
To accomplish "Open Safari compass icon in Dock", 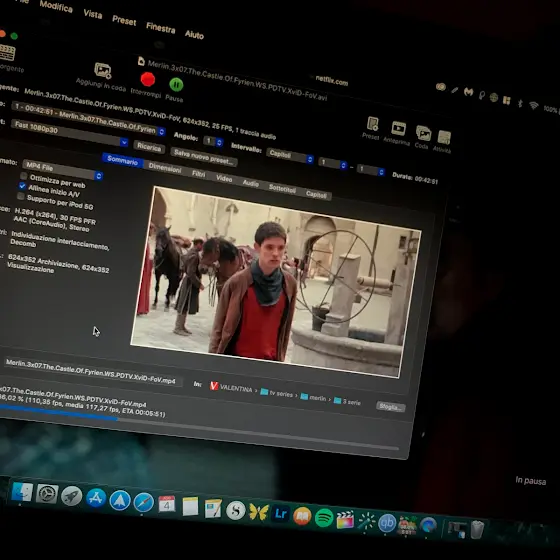I will (x=144, y=502).
